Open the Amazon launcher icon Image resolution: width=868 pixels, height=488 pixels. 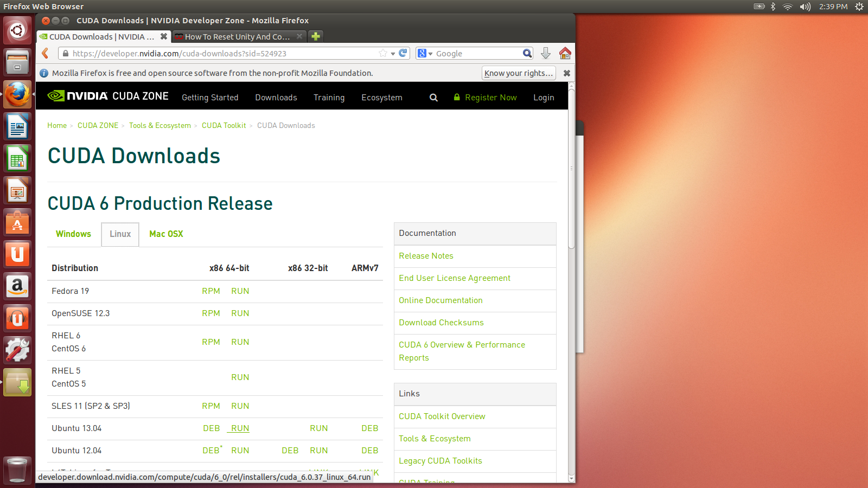(17, 286)
